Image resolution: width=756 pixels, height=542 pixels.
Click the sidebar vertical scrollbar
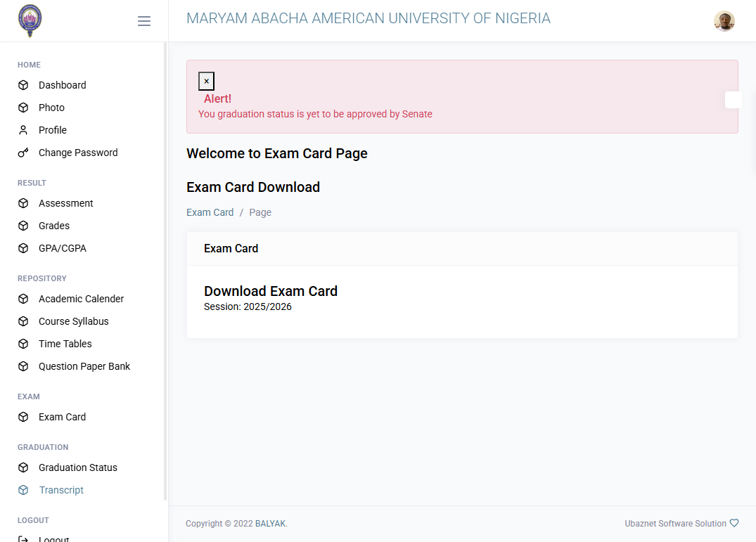point(165,271)
